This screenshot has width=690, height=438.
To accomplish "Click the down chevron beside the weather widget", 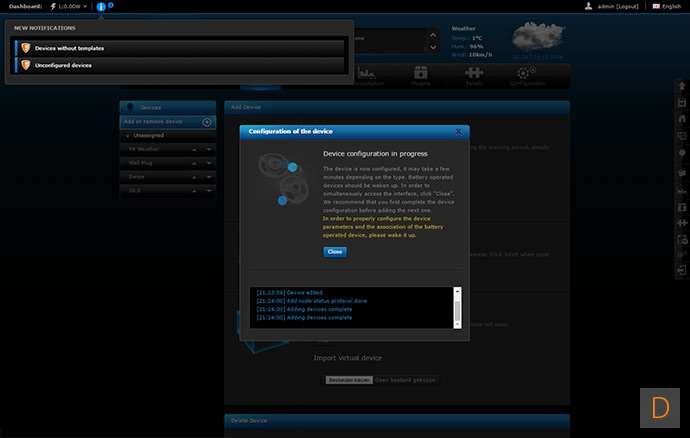I will [433, 47].
